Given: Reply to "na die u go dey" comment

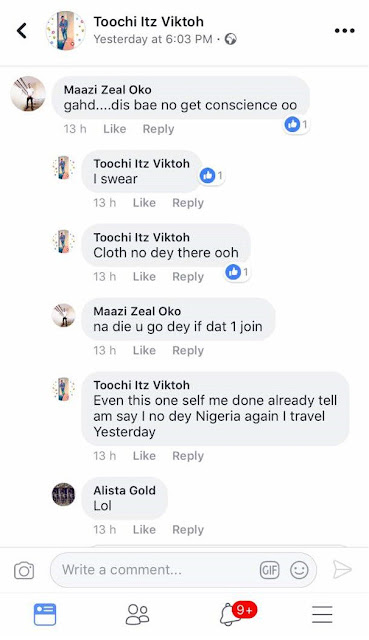Looking at the screenshot, I should pyautogui.click(x=188, y=351).
